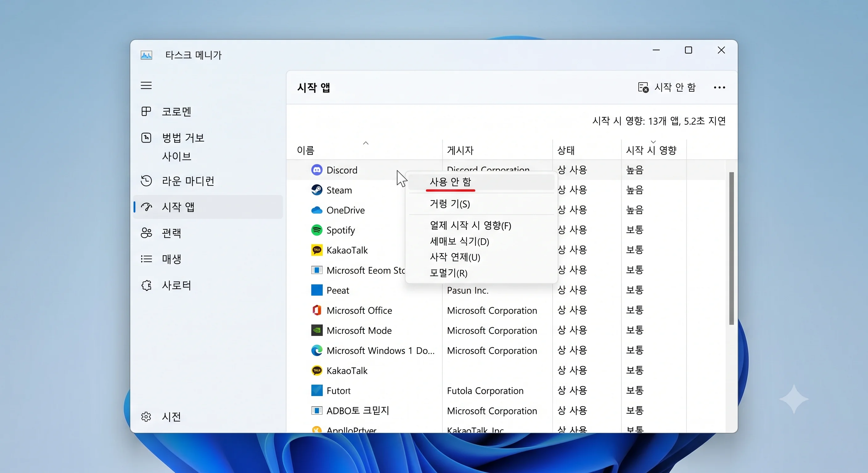The height and width of the screenshot is (473, 868).
Task: Open the 매생 list icon
Action: tap(146, 259)
